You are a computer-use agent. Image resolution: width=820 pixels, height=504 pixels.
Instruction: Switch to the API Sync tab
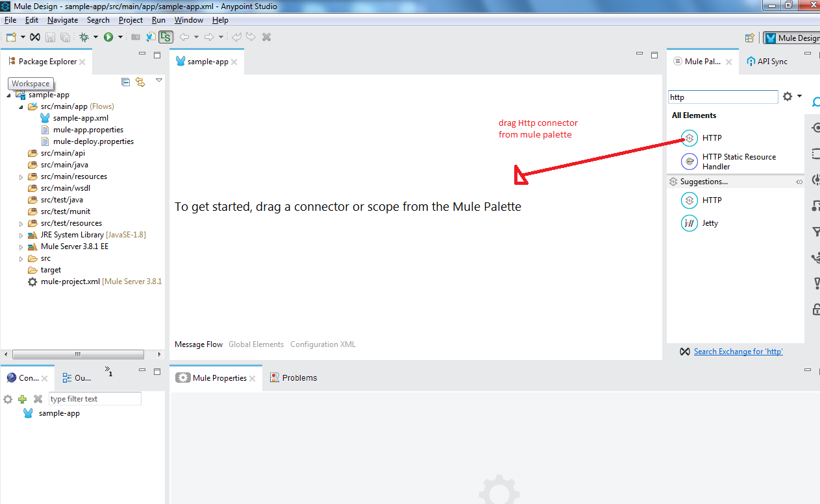pos(767,62)
